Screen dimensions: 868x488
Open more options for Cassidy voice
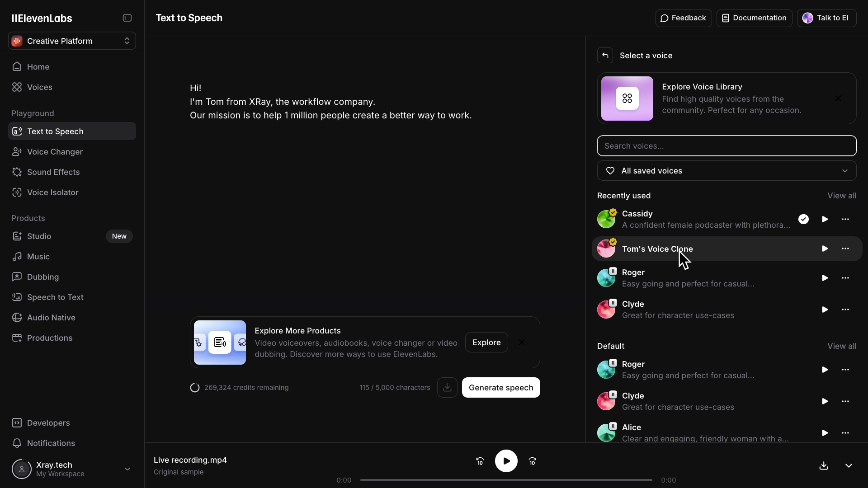[x=846, y=219]
